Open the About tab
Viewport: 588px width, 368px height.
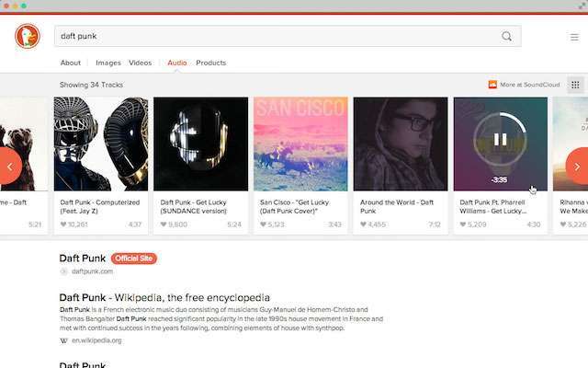click(x=71, y=63)
